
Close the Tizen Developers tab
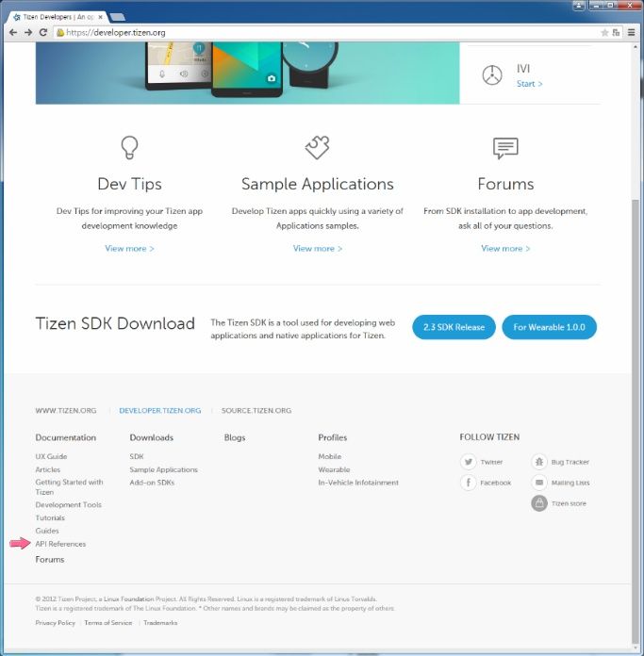tap(101, 17)
